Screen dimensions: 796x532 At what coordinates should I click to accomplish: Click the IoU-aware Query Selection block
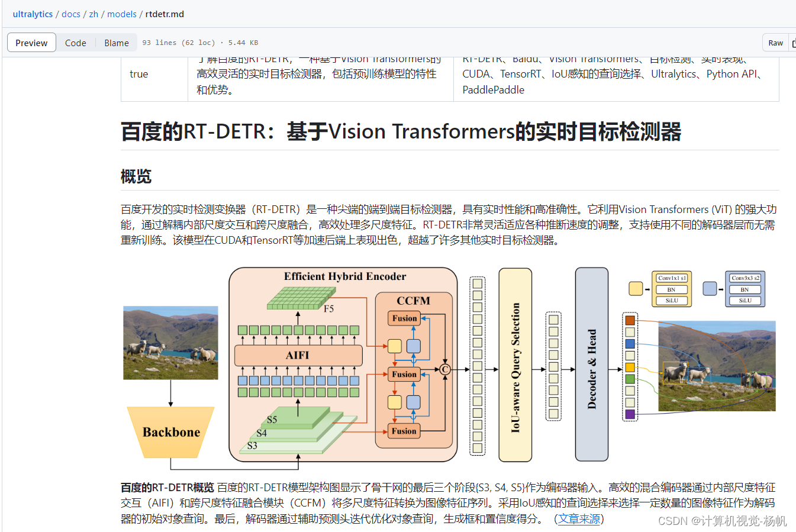tap(515, 365)
